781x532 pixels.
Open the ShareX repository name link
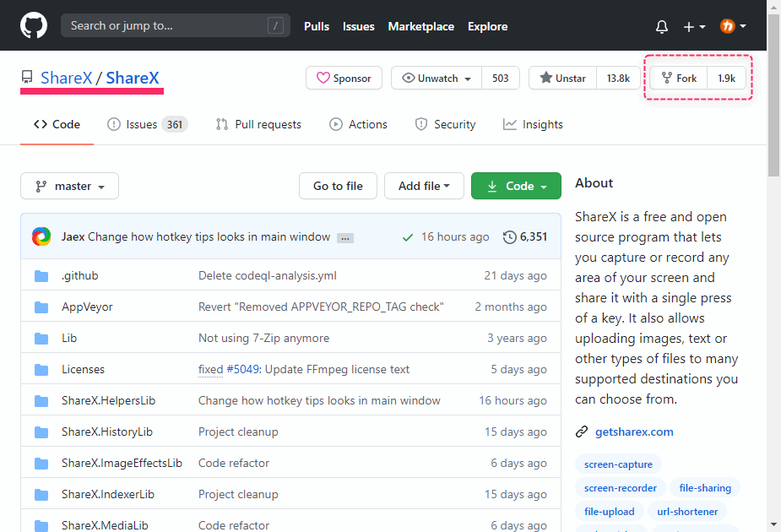coord(133,79)
